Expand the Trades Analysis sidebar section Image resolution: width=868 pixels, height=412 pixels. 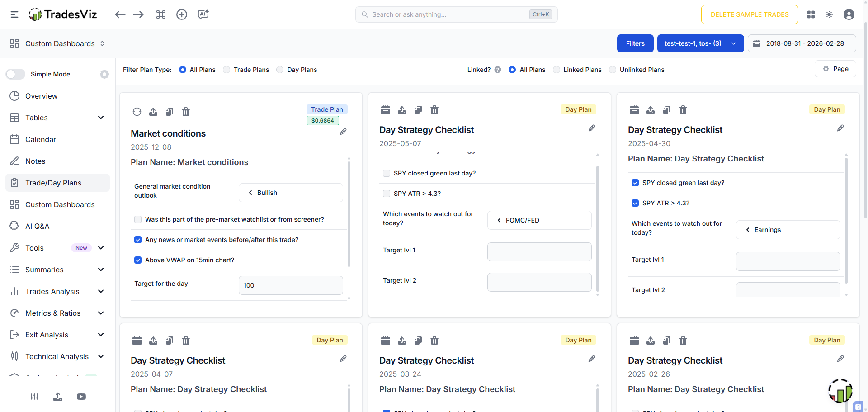(101, 291)
